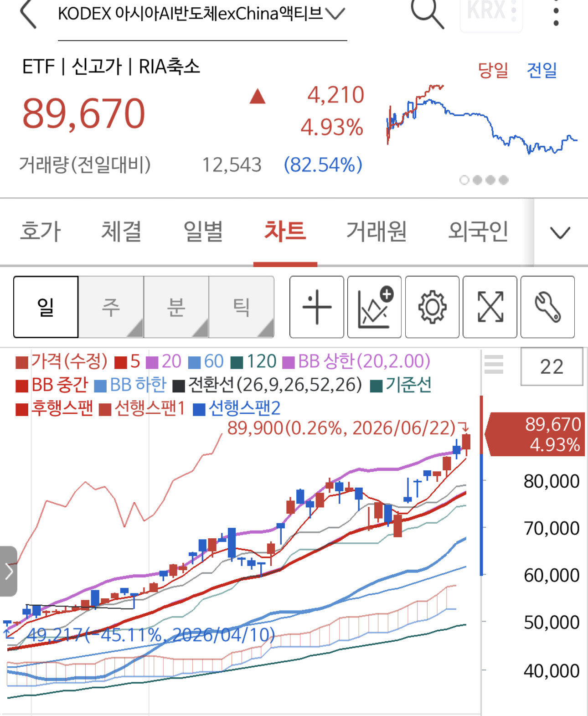Screen dimensions: 588x716
Task: Toggle the 120-day moving average legend
Action: [x=253, y=362]
